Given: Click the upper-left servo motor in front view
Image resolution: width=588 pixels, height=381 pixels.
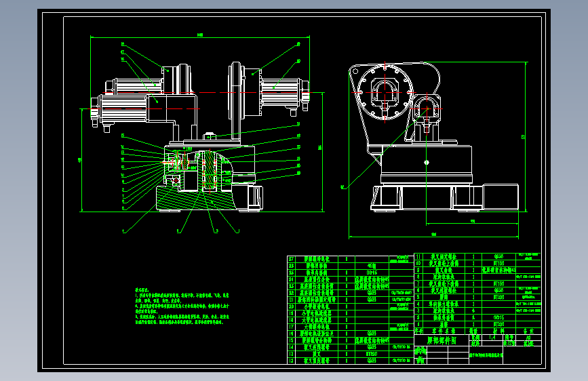Looking at the screenshot, I should tap(133, 87).
